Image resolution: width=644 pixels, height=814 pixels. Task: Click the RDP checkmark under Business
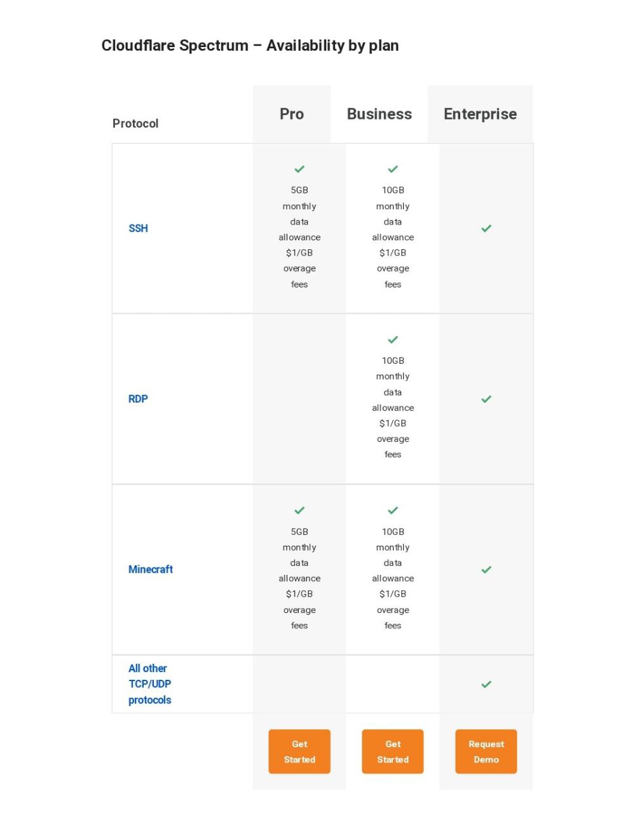(x=393, y=340)
